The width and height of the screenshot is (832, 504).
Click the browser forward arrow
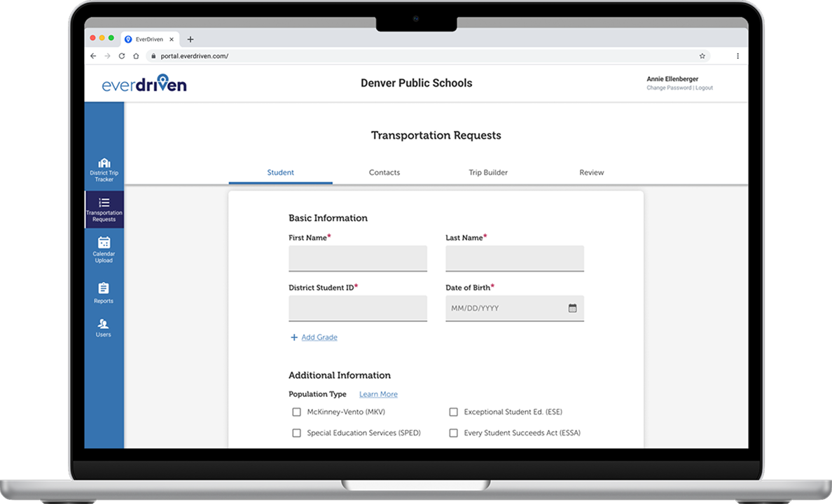[x=108, y=56]
